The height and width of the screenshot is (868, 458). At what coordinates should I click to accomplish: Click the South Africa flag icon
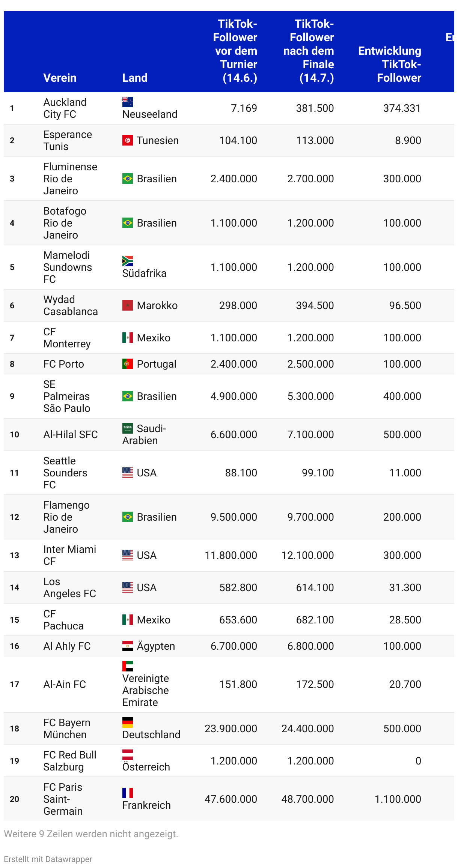128,261
